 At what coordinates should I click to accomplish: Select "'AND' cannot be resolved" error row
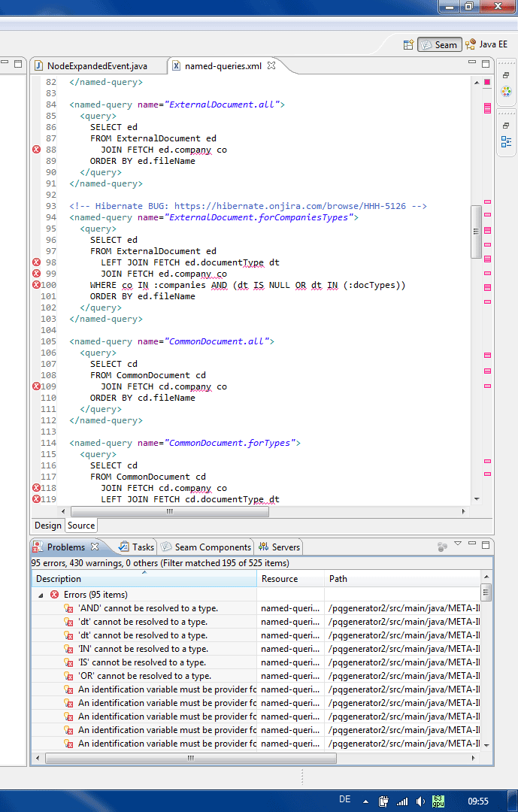point(143,608)
